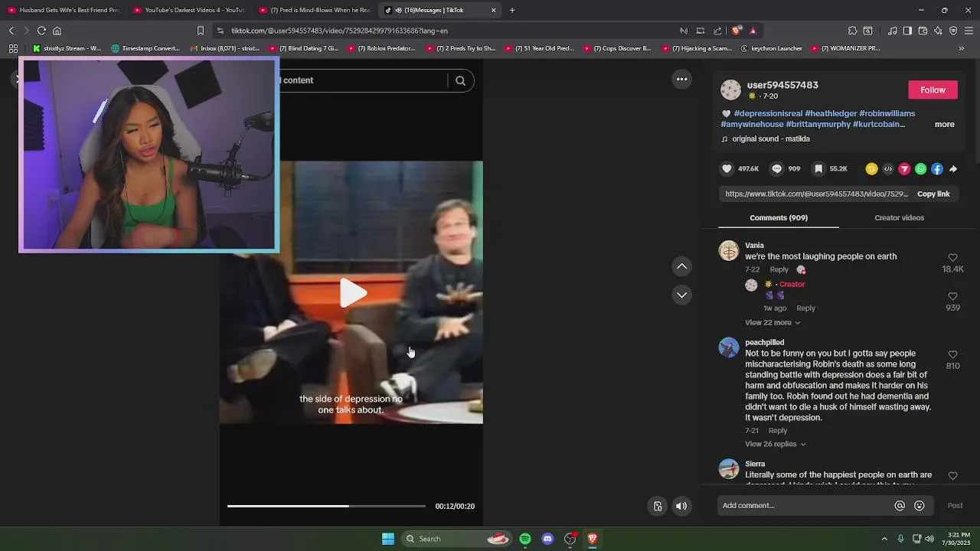Open the Leo AI sparkle icon
The height and width of the screenshot is (551, 980).
(x=938, y=31)
